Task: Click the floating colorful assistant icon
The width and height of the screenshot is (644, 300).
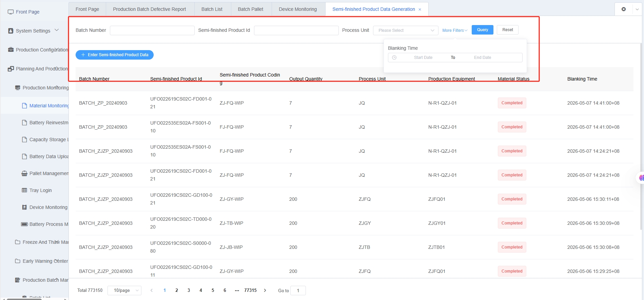Action: [x=641, y=178]
